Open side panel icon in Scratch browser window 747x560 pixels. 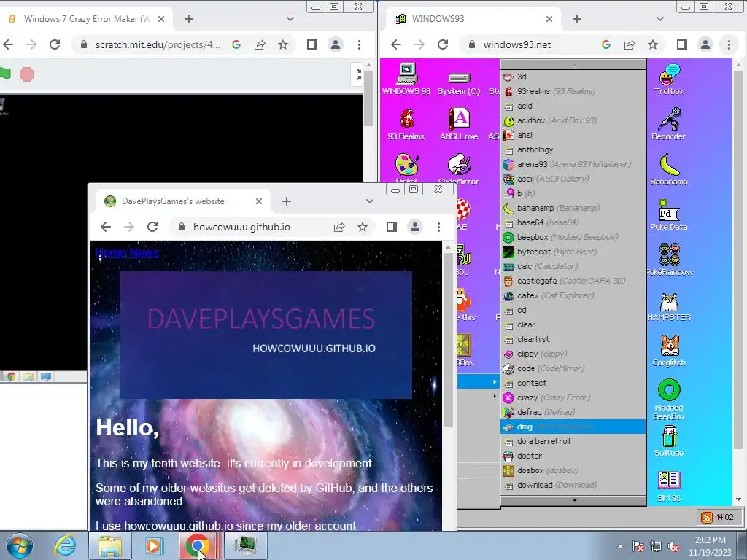pos(312,44)
